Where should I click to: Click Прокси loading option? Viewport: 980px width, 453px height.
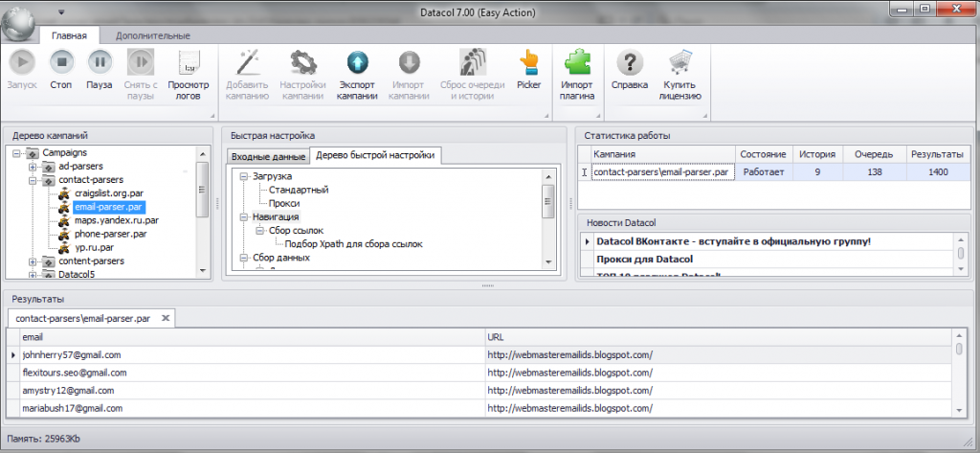(x=284, y=203)
